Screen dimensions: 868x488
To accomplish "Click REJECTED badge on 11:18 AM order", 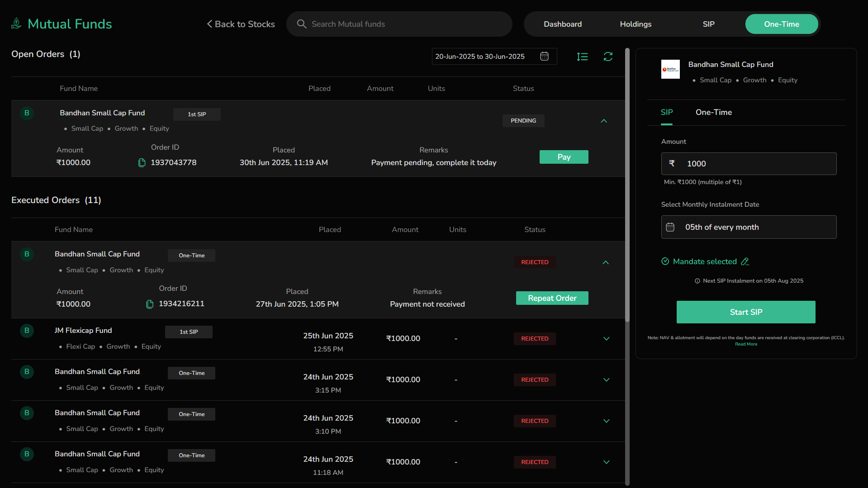I will (535, 462).
